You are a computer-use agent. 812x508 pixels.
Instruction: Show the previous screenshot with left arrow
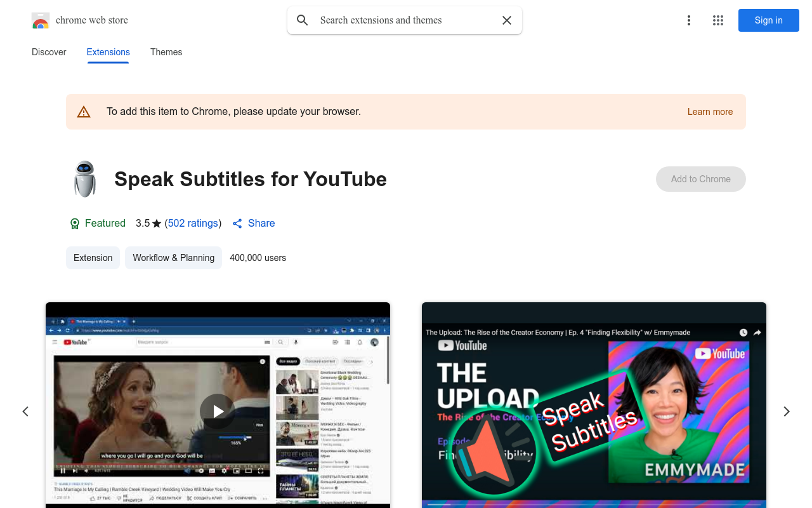pyautogui.click(x=25, y=411)
